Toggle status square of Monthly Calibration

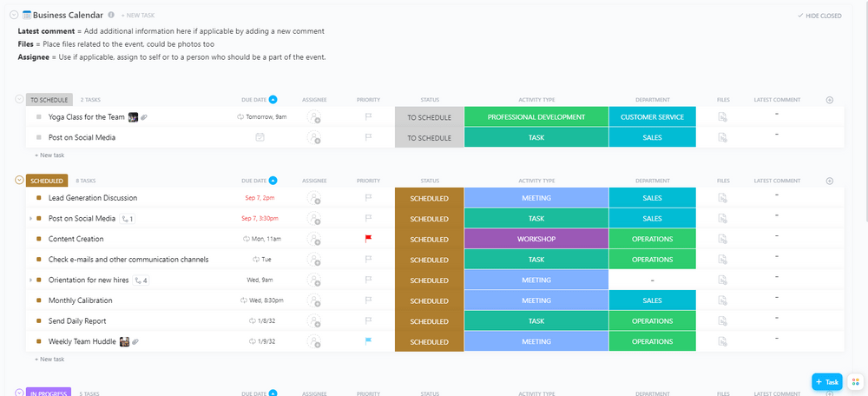pyautogui.click(x=39, y=300)
